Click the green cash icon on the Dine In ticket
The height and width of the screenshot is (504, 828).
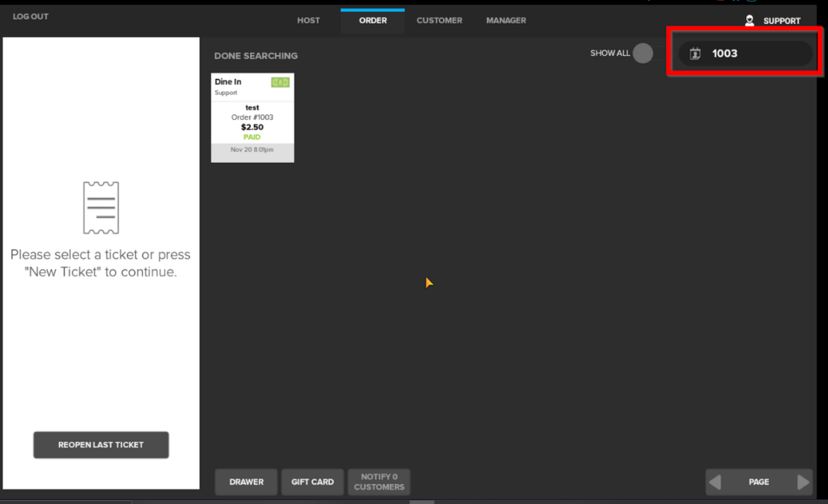tap(280, 83)
